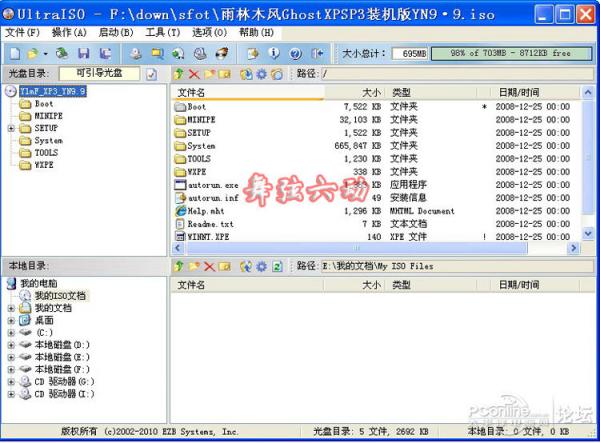This screenshot has height=443, width=600.
Task: Go up a level in the ISO pane
Action: point(178,74)
